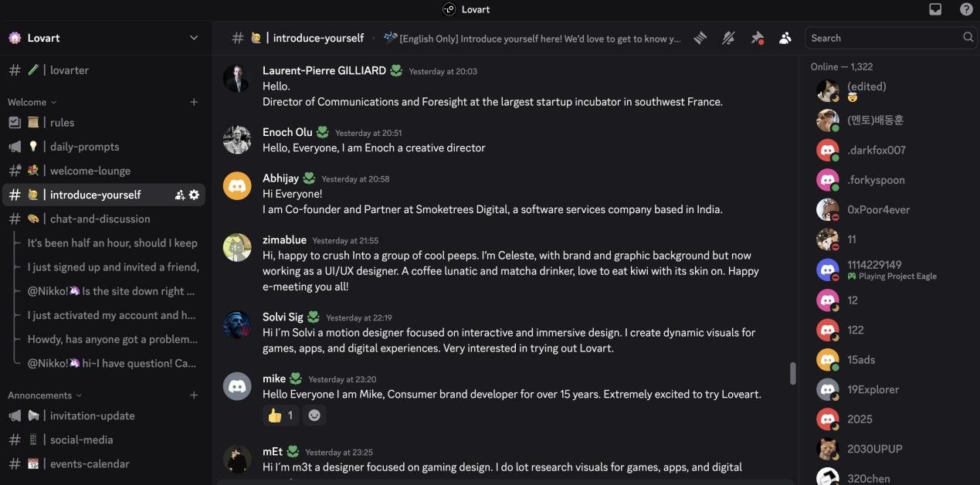
Task: Click the Search input field
Action: click(x=883, y=38)
